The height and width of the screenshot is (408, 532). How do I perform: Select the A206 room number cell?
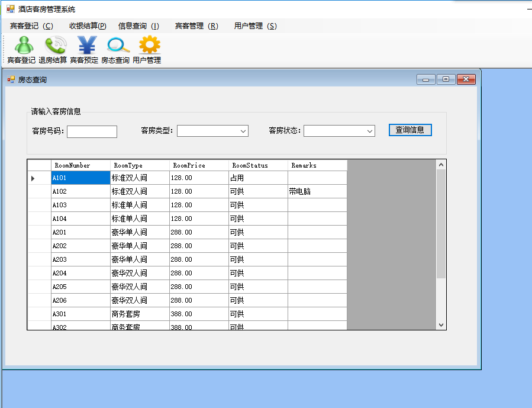80,300
